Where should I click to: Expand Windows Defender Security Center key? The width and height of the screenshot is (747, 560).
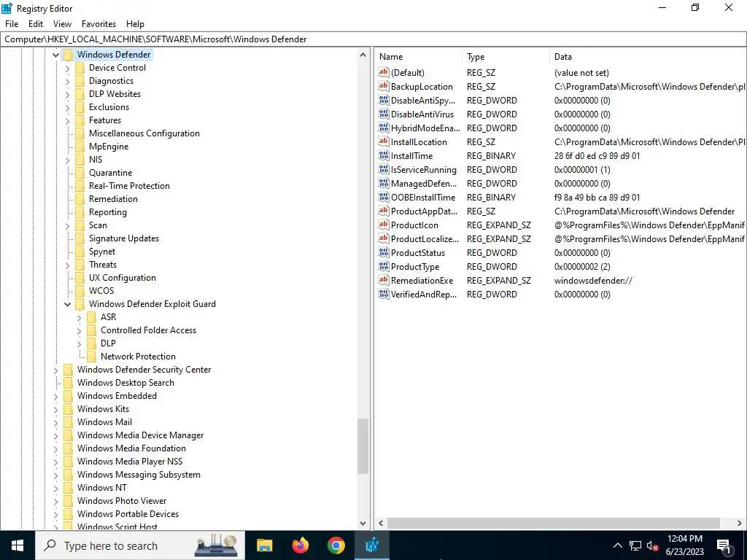(55, 370)
